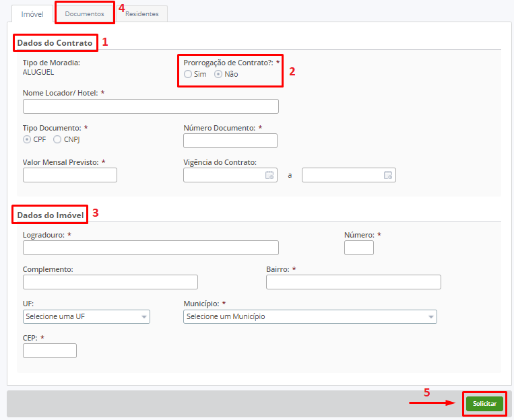The height and width of the screenshot is (420, 514).
Task: Click the Valor Mensal Previsto field
Action: [x=69, y=175]
